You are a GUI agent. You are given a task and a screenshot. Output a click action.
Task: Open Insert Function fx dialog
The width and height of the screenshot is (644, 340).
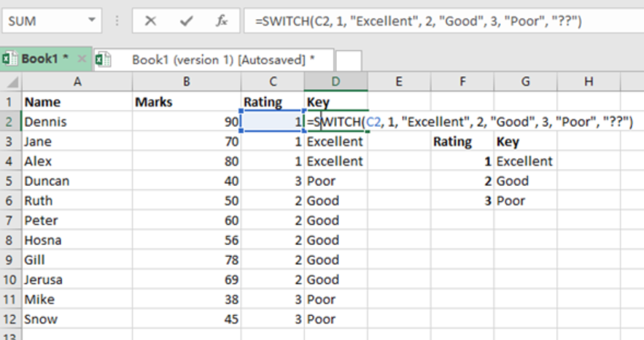coord(222,20)
